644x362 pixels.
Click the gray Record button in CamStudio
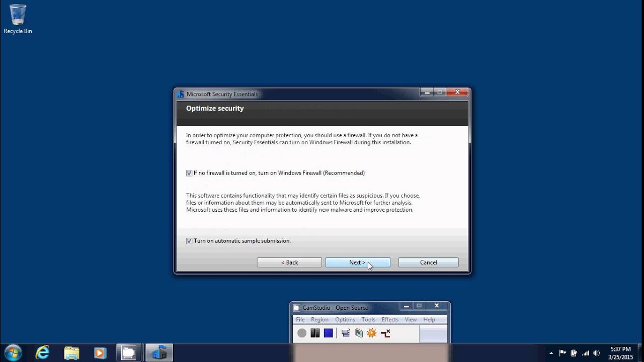point(302,333)
